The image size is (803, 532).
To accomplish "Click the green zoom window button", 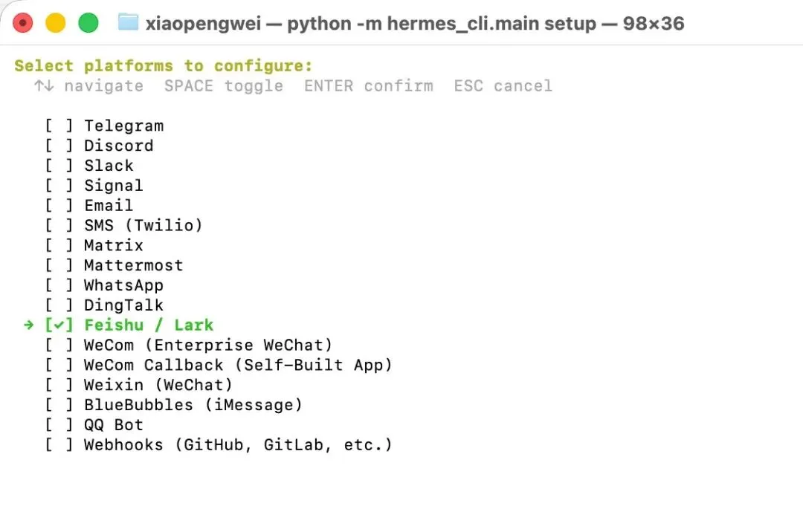I will point(88,23).
